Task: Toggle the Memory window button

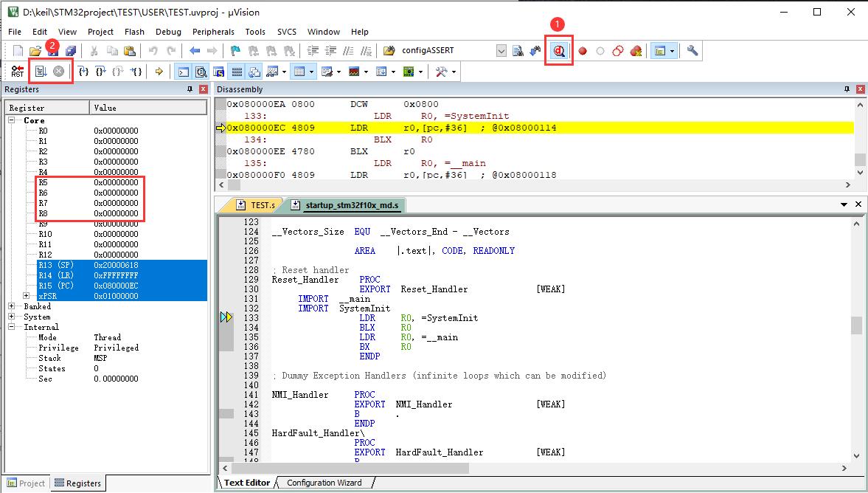Action: (x=299, y=72)
